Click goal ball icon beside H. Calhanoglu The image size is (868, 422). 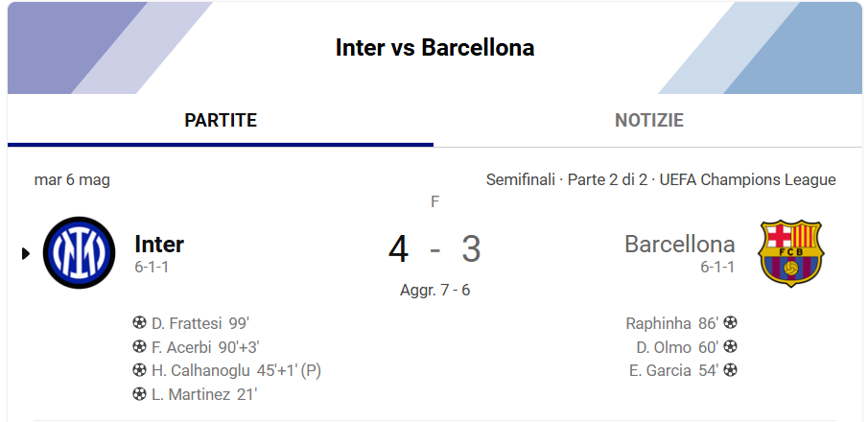coord(139,370)
